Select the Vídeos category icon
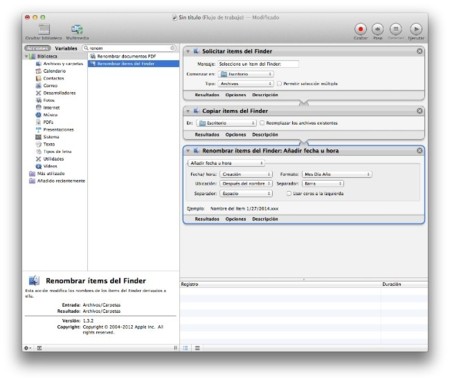The width and height of the screenshot is (450, 382). [x=38, y=166]
